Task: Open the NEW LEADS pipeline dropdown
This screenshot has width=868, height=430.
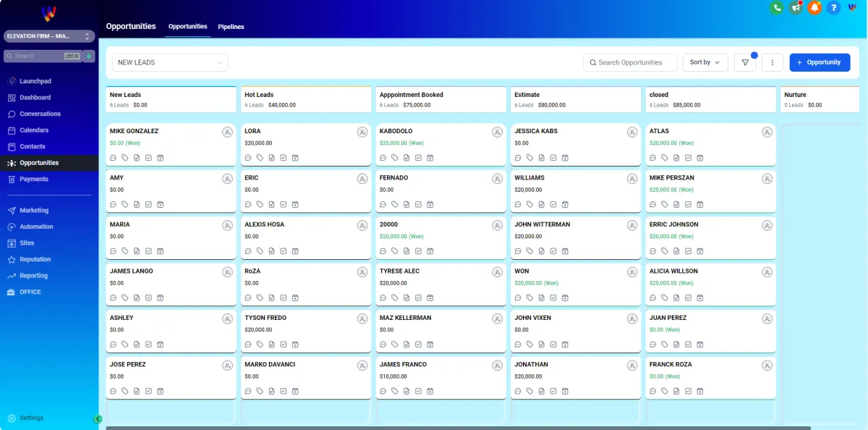Action: 170,62
